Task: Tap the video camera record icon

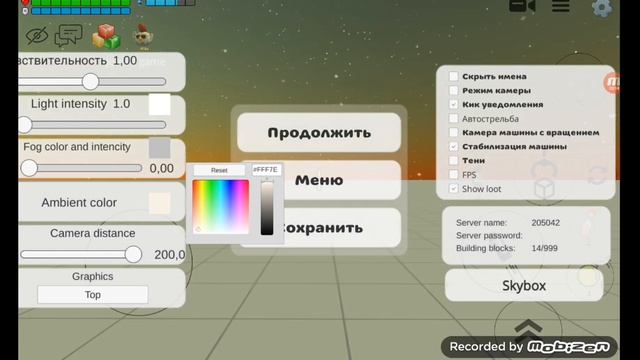Action: point(522,6)
